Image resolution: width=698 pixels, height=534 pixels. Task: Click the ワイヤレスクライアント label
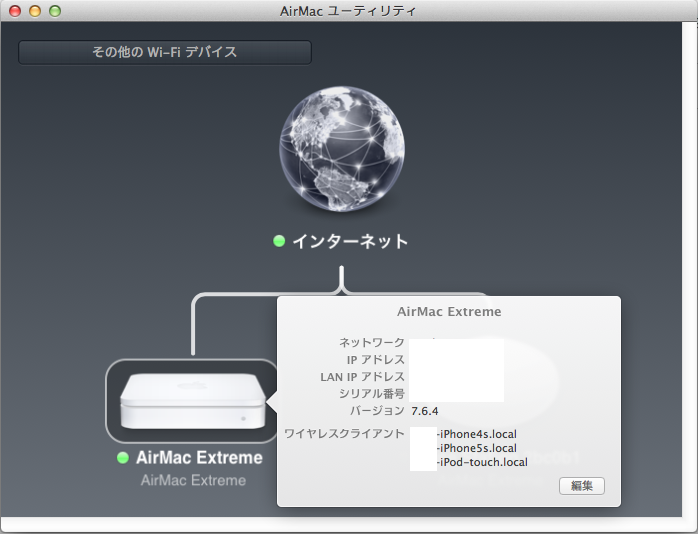[x=344, y=433]
